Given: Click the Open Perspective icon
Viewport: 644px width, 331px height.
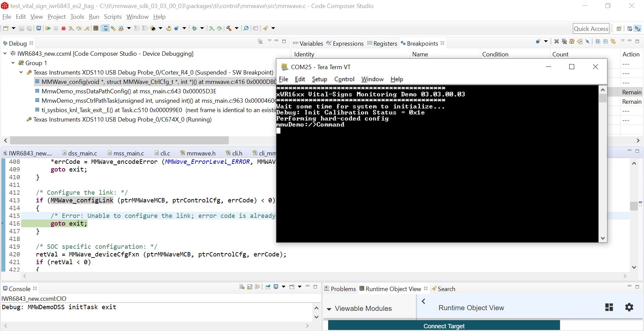Looking at the screenshot, I should coord(619,29).
